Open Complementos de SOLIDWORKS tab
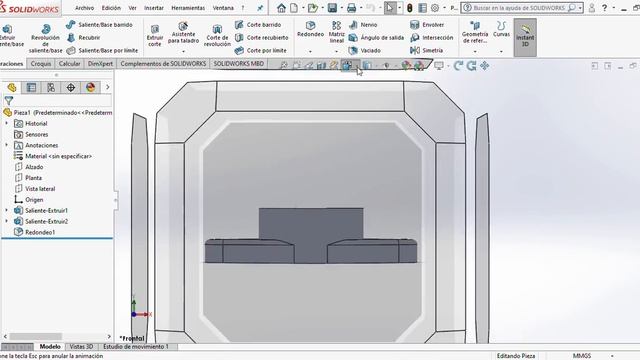This screenshot has height=360, width=640. pyautogui.click(x=163, y=64)
